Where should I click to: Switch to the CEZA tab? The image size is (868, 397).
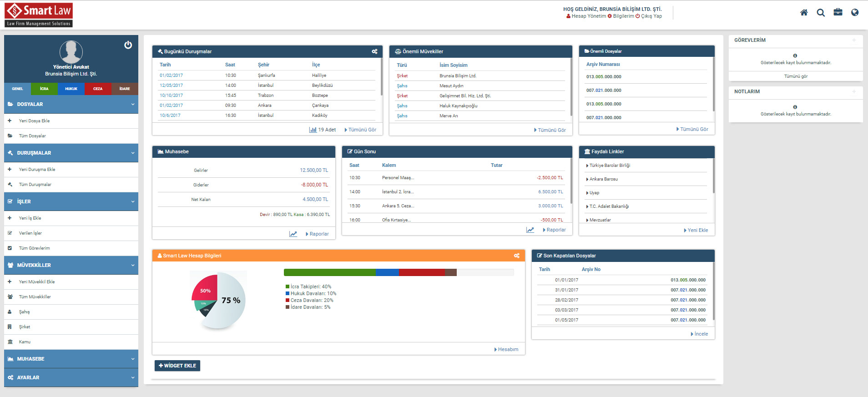click(x=98, y=89)
